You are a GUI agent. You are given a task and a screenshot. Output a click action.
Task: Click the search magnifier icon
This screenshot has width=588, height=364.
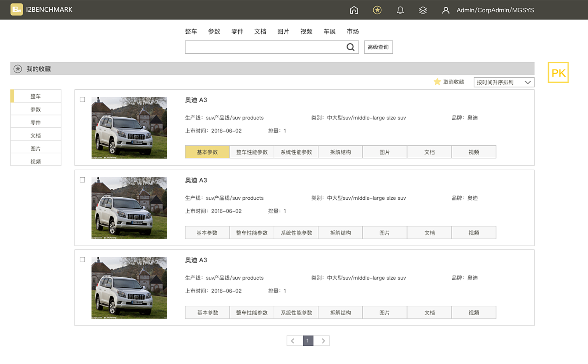pyautogui.click(x=350, y=47)
